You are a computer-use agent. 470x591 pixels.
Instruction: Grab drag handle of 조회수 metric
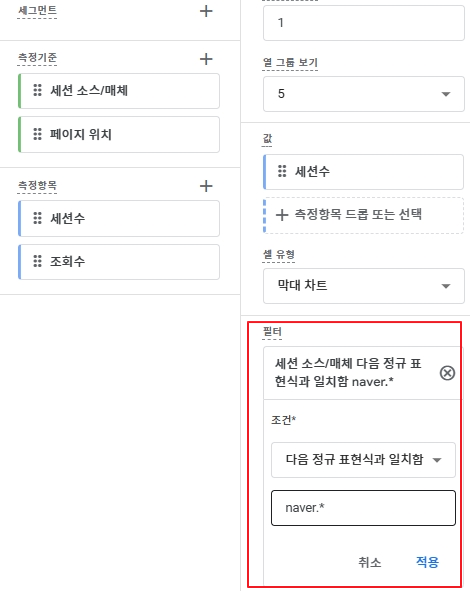pyautogui.click(x=37, y=261)
